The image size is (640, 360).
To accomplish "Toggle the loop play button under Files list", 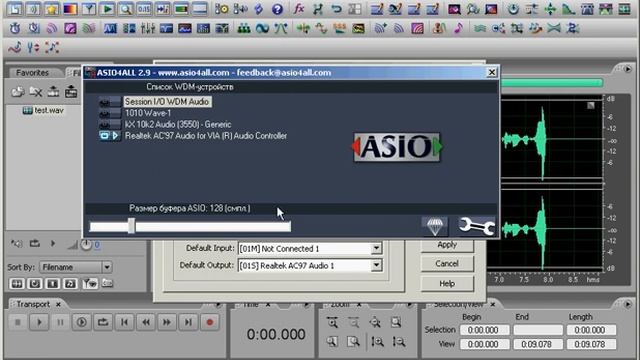I will [x=35, y=244].
